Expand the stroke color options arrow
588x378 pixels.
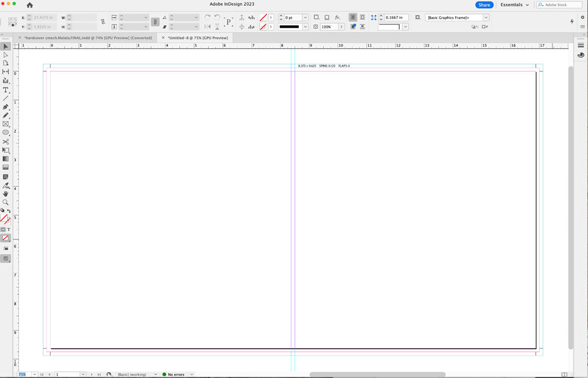tap(270, 26)
